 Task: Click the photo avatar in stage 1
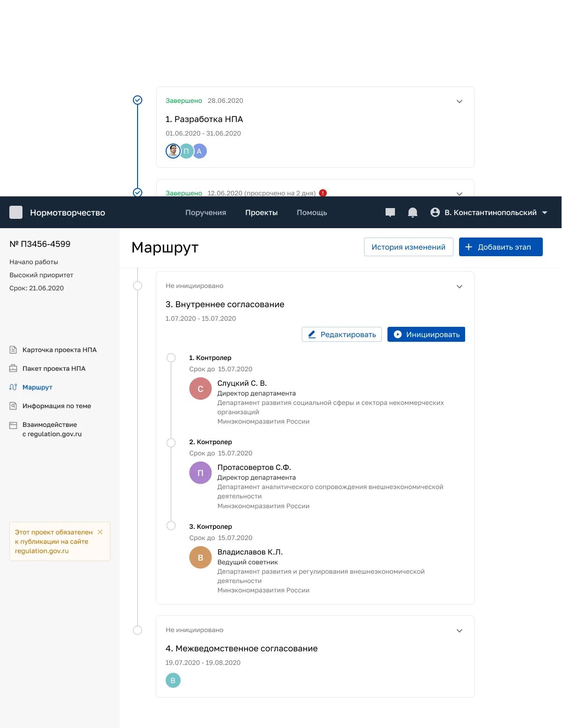click(173, 151)
